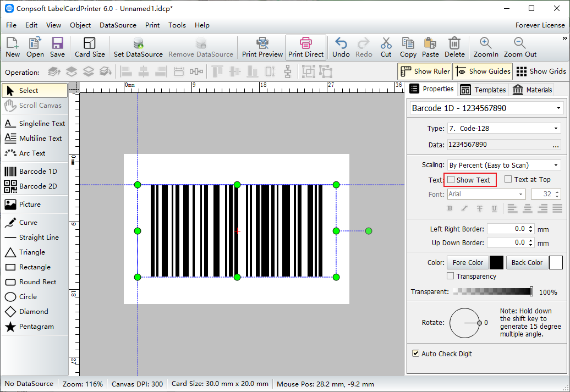570x392 pixels.
Task: Copy the selected object
Action: [x=408, y=47]
